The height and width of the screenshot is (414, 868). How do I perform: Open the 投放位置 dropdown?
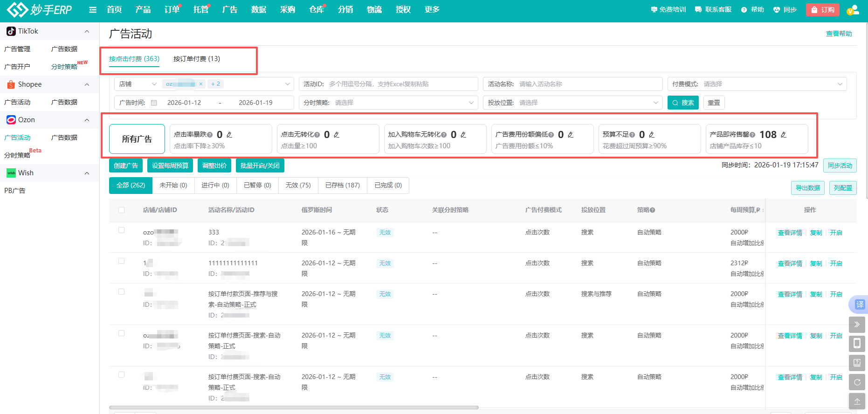click(572, 103)
